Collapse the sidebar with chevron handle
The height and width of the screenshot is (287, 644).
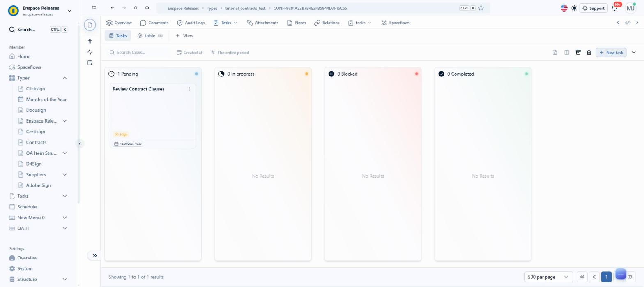point(80,143)
